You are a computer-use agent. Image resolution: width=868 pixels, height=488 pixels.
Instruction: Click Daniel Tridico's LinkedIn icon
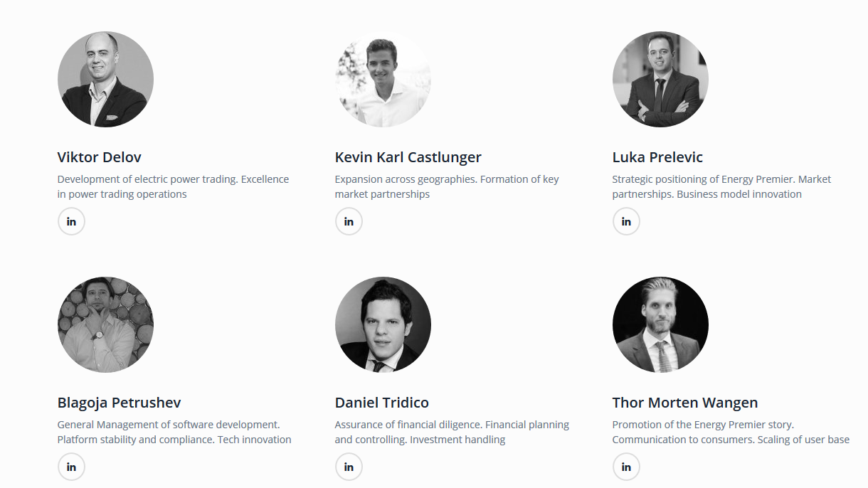coord(349,467)
